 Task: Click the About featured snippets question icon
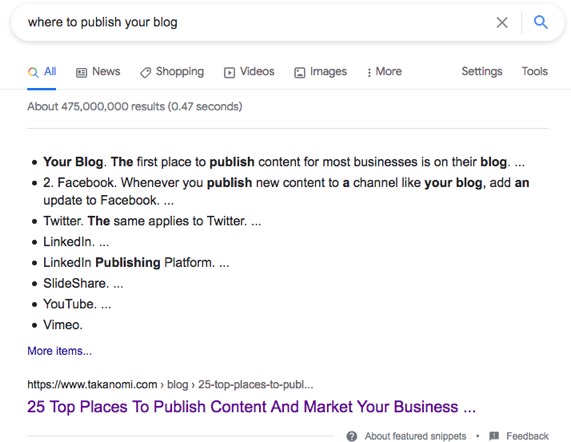point(352,436)
